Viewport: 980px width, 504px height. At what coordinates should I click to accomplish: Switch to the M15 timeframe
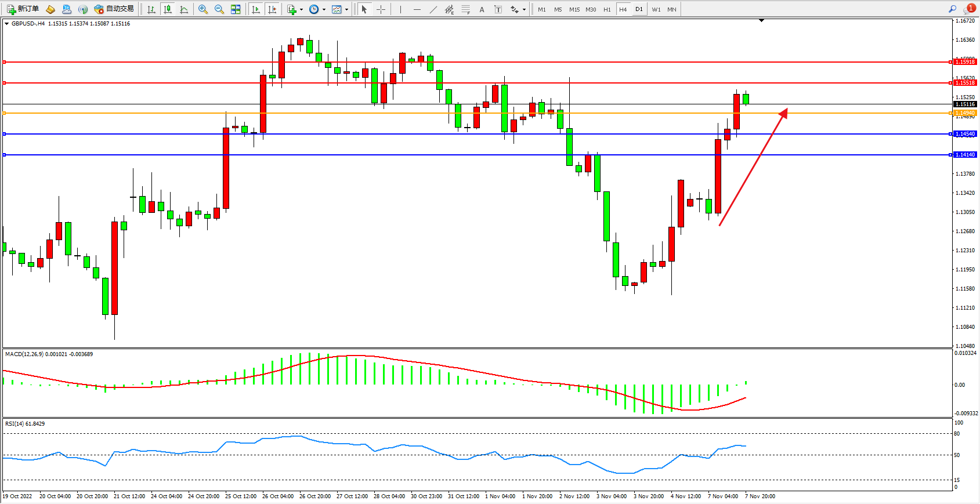coord(574,9)
